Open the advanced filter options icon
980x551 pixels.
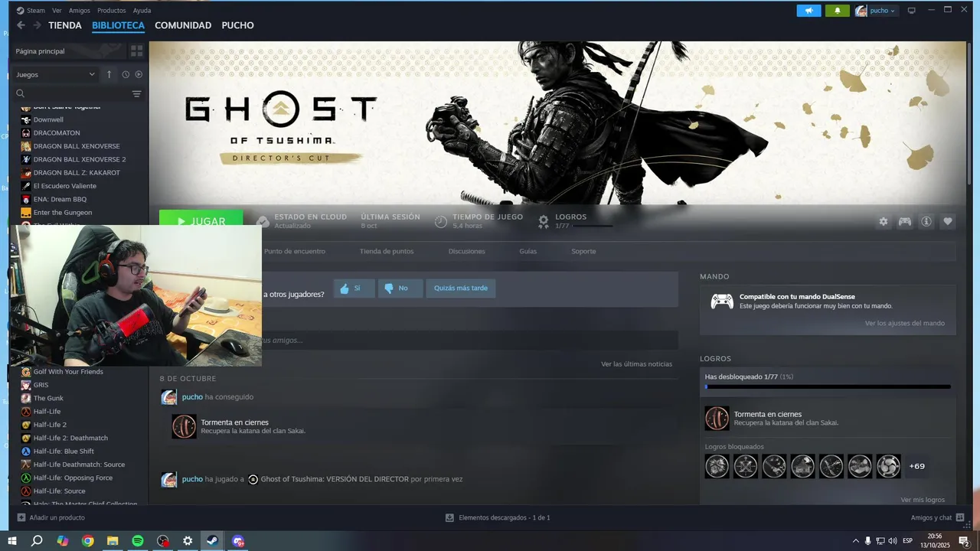point(136,93)
